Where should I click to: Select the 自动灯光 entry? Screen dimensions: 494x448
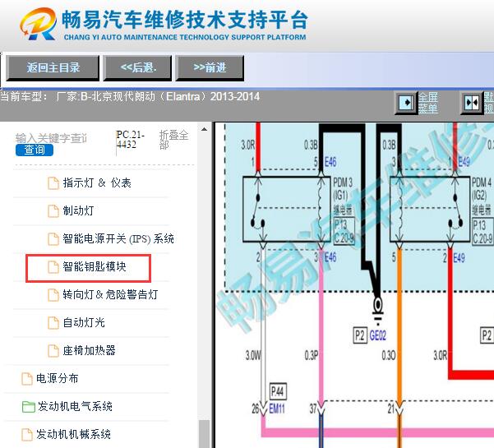tap(84, 322)
